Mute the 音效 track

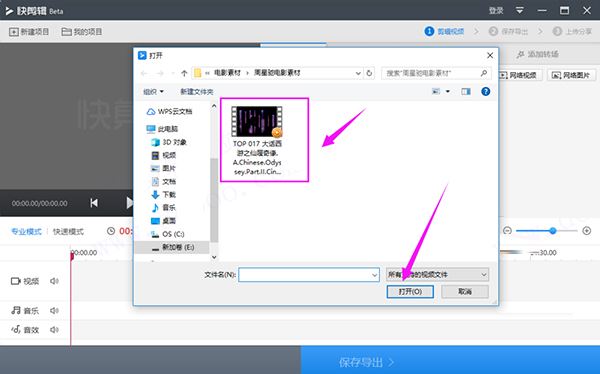pyautogui.click(x=54, y=330)
